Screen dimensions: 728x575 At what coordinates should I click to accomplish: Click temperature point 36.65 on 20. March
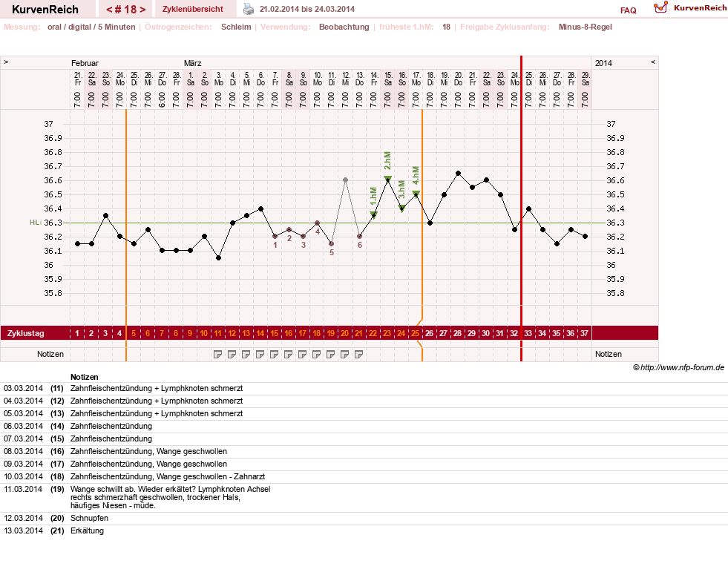coord(459,173)
